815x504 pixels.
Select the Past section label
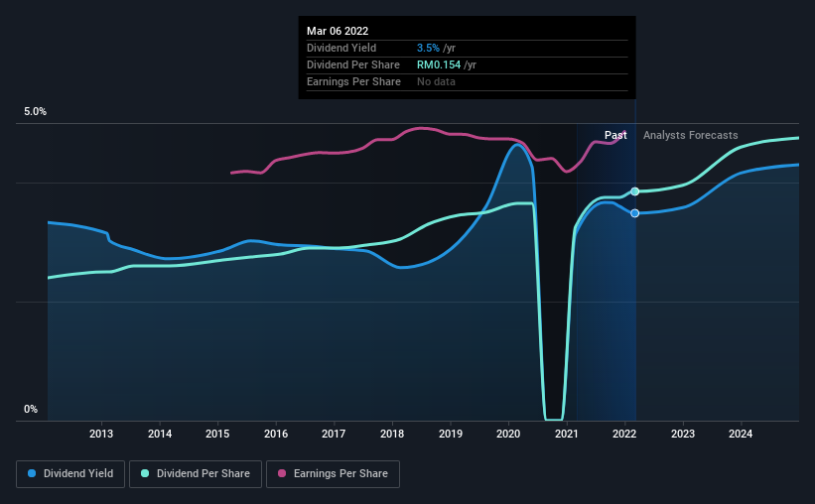click(614, 135)
